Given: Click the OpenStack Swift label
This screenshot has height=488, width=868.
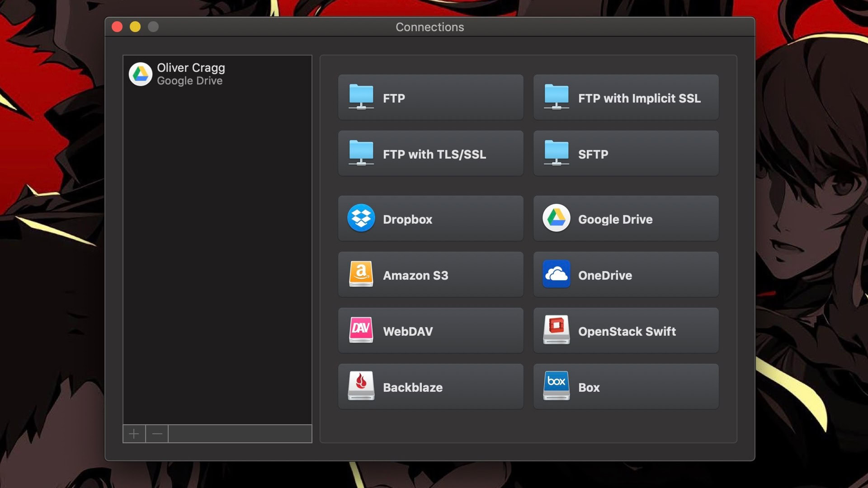Looking at the screenshot, I should click(627, 331).
